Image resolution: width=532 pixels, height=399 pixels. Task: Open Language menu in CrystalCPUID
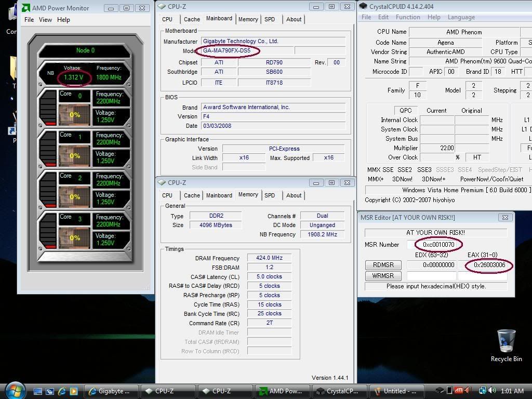click(x=461, y=17)
